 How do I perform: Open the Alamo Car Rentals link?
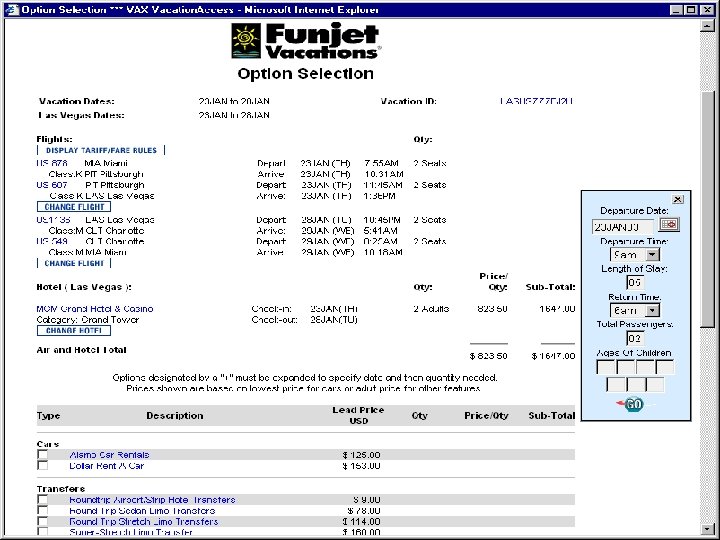click(109, 455)
